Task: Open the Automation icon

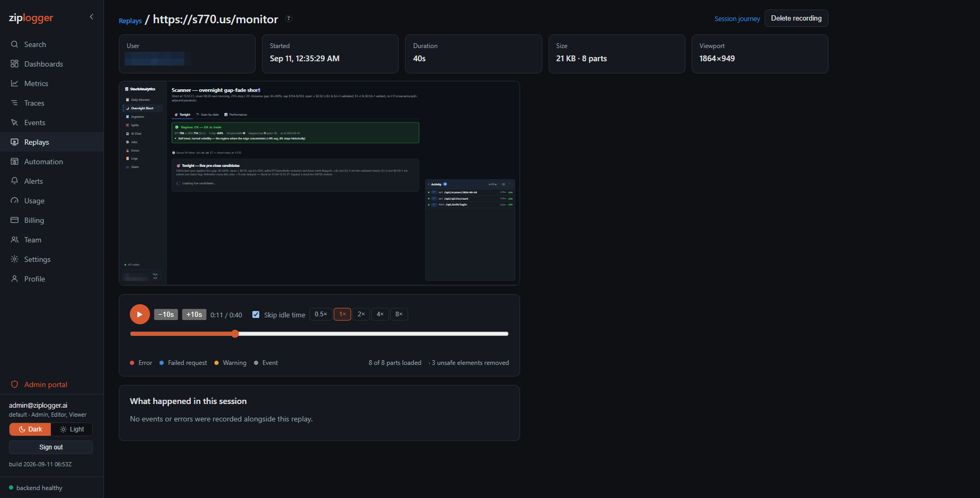Action: 15,162
